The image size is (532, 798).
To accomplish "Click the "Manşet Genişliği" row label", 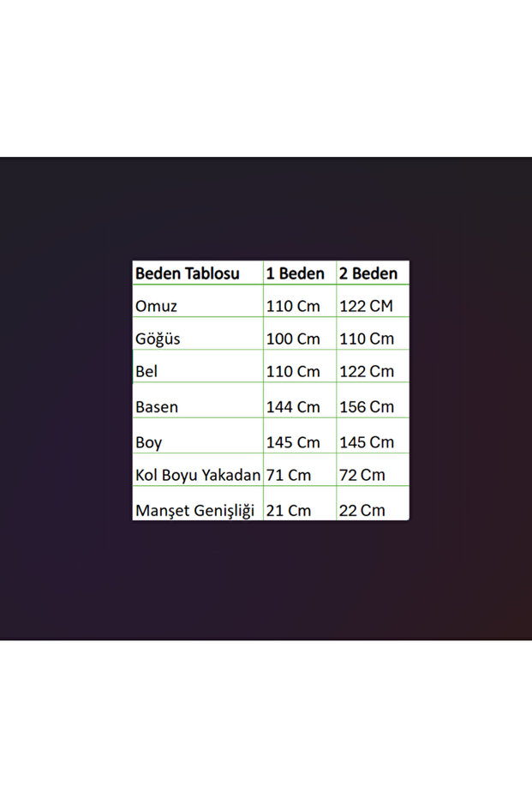I will pyautogui.click(x=195, y=510).
